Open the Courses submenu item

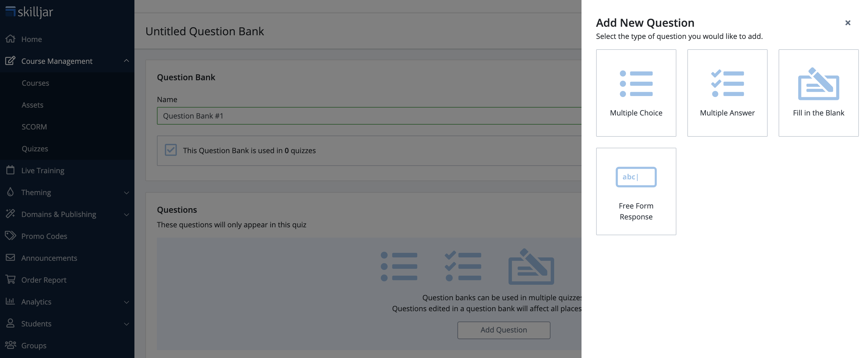(x=35, y=83)
